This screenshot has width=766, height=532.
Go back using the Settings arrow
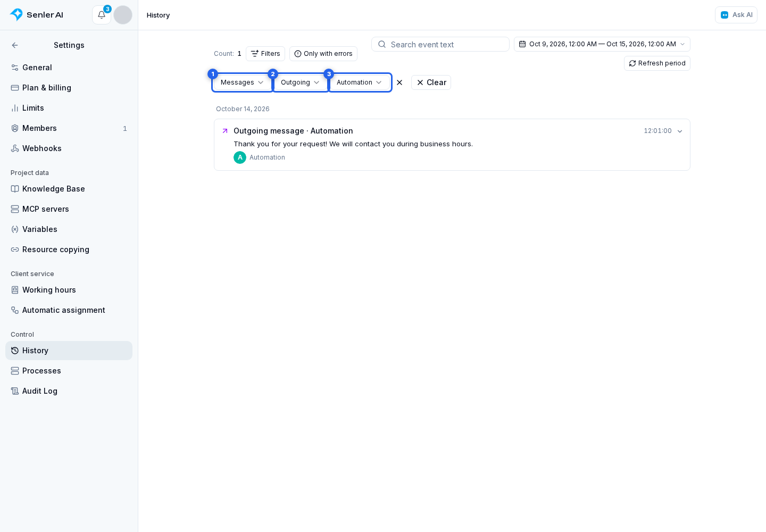pos(15,45)
